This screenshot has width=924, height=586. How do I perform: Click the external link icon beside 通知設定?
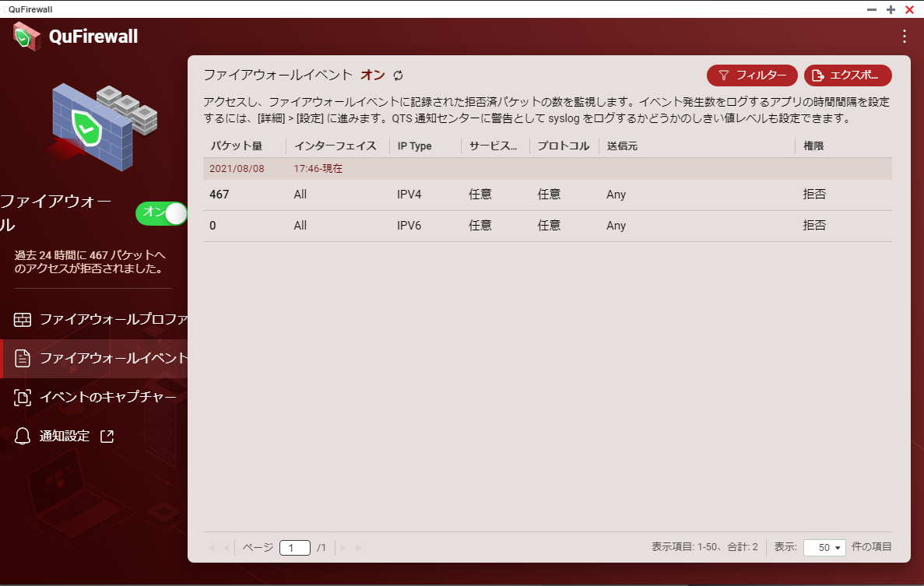107,437
